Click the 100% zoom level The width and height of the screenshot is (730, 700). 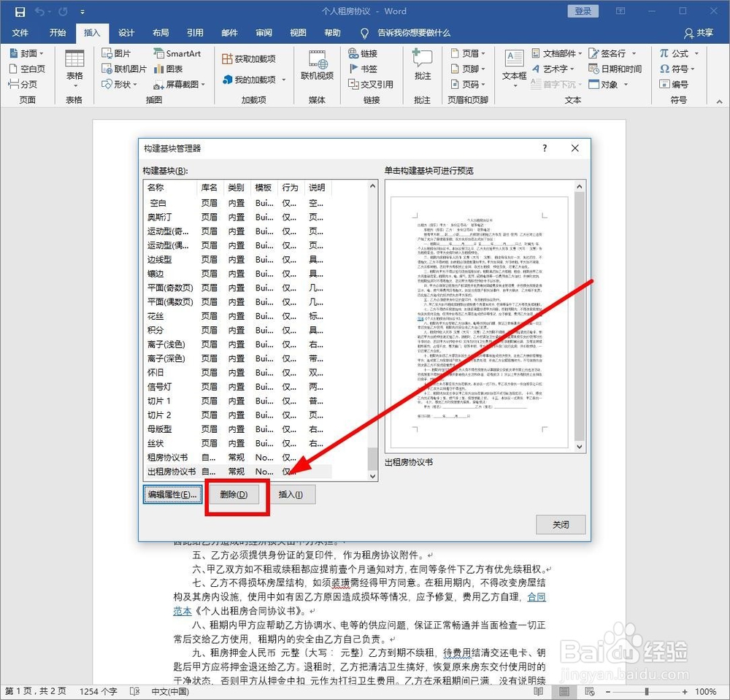705,692
